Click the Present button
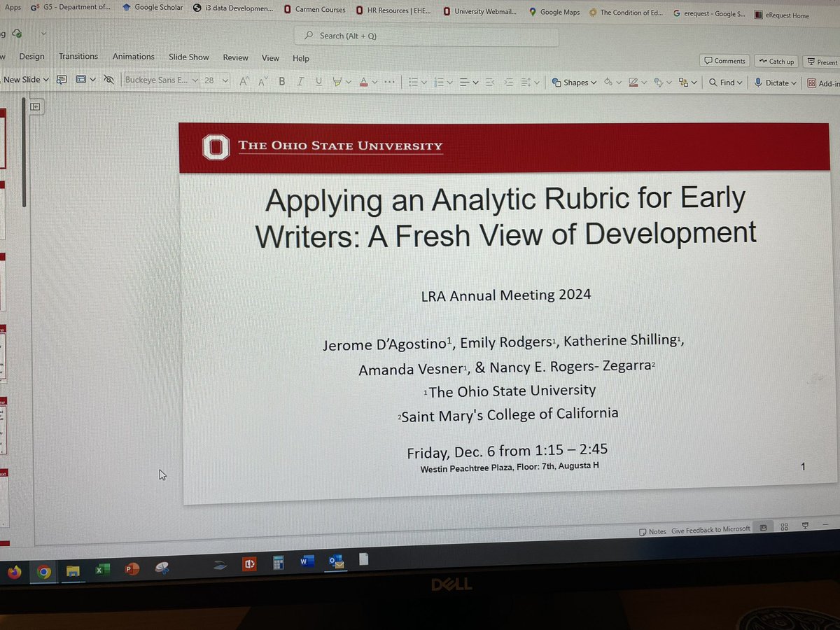The image size is (840, 630). pyautogui.click(x=821, y=62)
